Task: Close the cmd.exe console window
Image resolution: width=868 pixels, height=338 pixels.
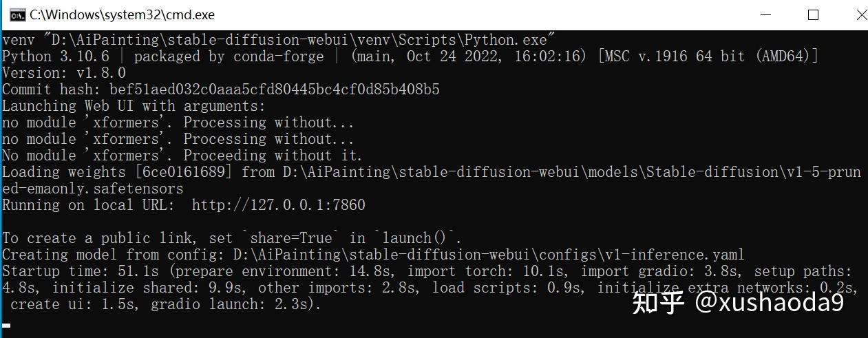Action: tap(859, 14)
